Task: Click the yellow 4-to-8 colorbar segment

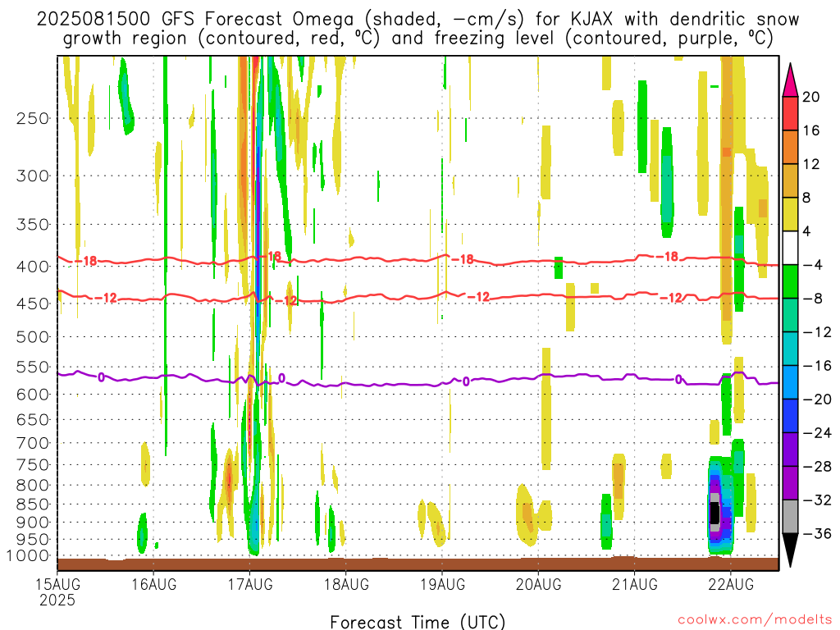Action: tap(790, 214)
